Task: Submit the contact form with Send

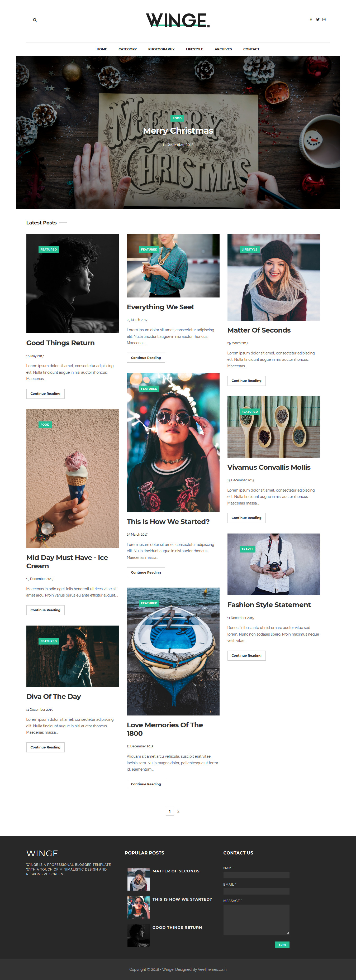Action: pos(282,945)
